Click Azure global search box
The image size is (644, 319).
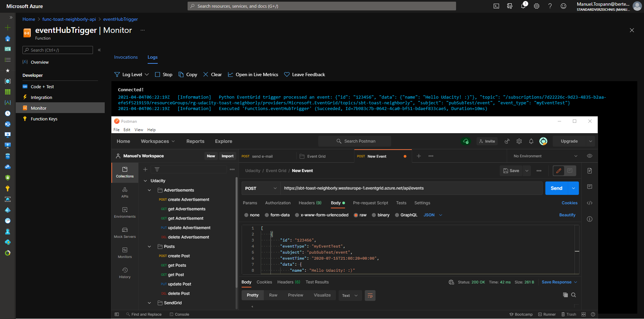(322, 6)
